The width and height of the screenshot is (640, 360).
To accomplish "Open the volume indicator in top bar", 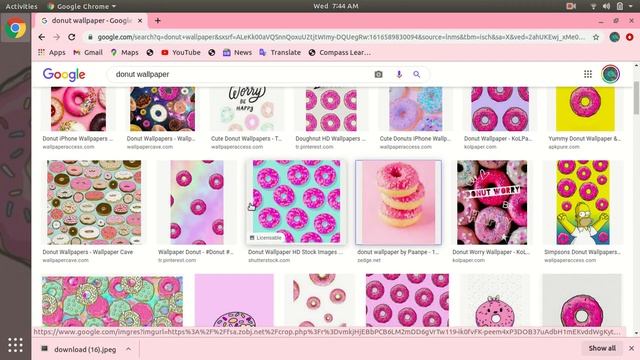I will (607, 6).
